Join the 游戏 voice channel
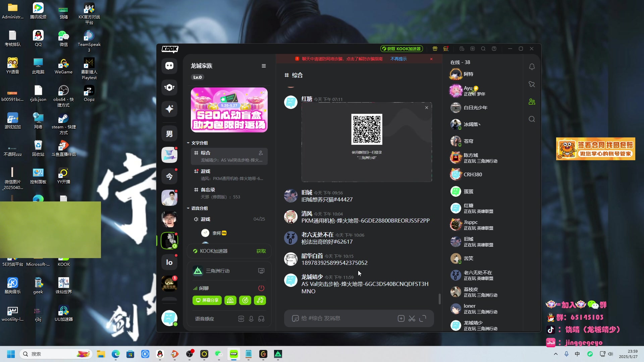This screenshot has height=362, width=644. pos(229,219)
